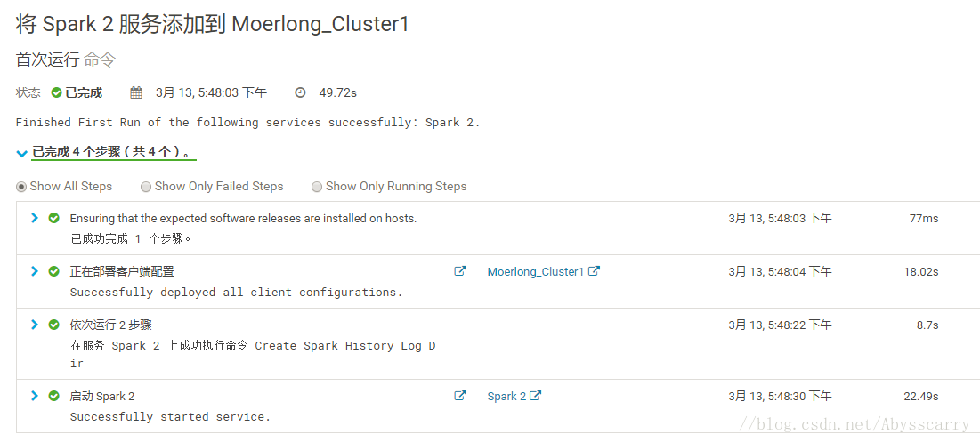Select Show Only Failed Steps radio button
The height and width of the screenshot is (442, 980).
click(146, 187)
